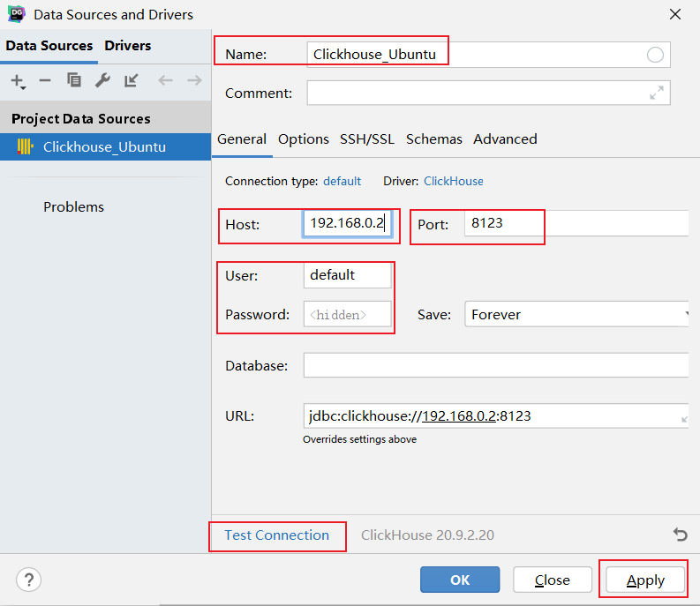Click the Close button

coord(553,580)
